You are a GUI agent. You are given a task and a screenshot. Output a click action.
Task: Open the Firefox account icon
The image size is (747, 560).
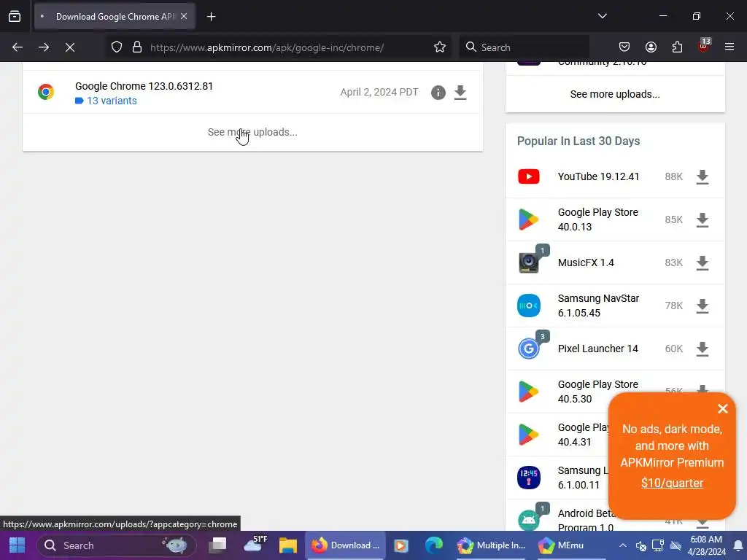tap(651, 47)
